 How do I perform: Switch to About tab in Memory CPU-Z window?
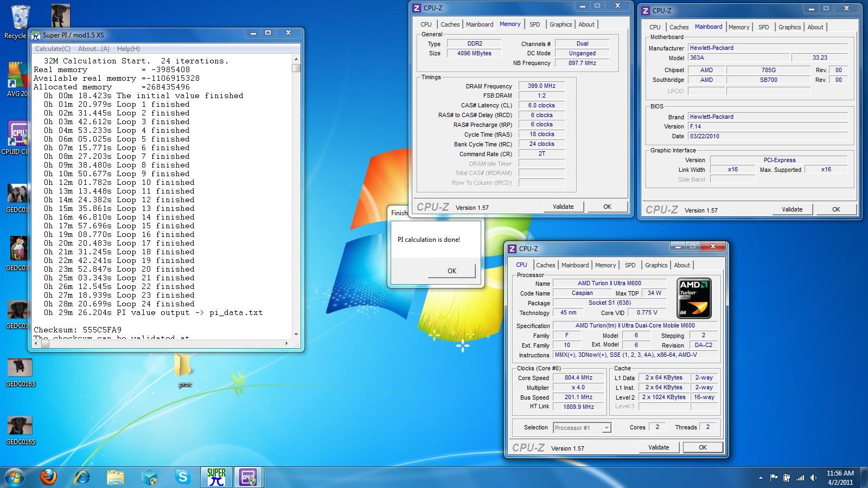586,24
